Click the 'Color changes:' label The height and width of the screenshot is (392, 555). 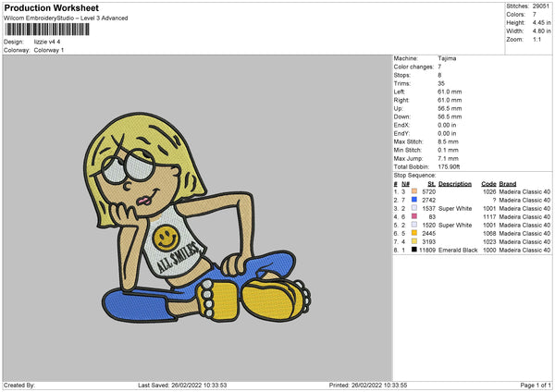point(413,67)
